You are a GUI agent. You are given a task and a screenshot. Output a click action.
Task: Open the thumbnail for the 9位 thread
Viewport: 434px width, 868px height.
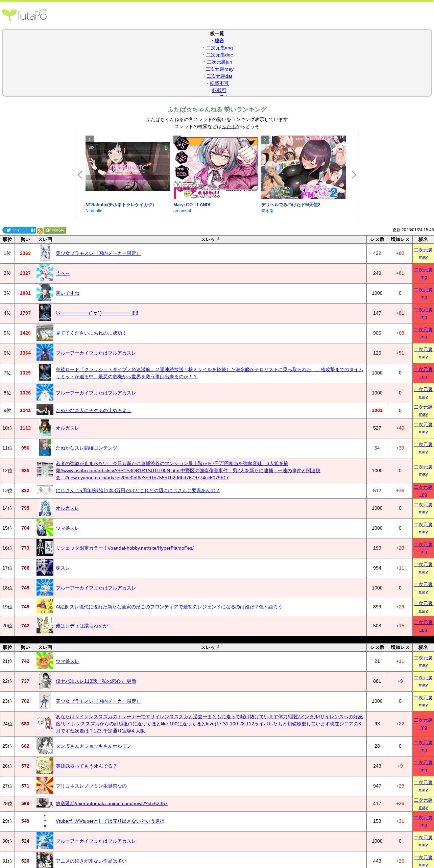point(45,410)
